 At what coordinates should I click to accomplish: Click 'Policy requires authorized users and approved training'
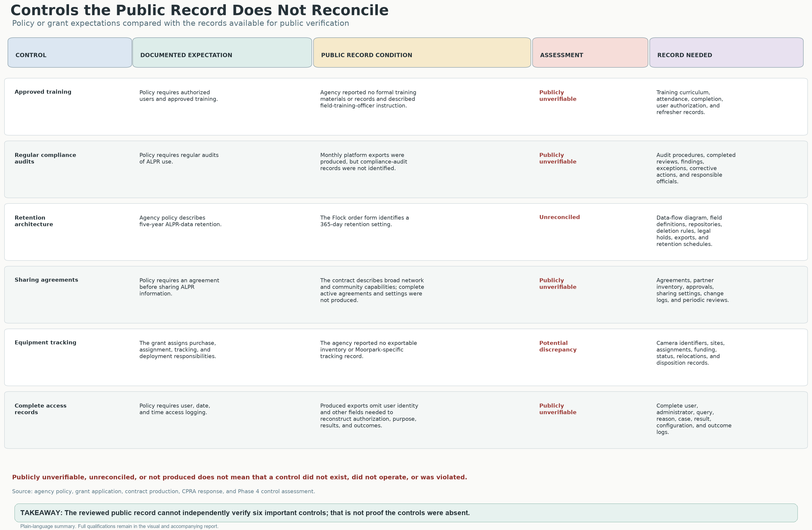[178, 96]
